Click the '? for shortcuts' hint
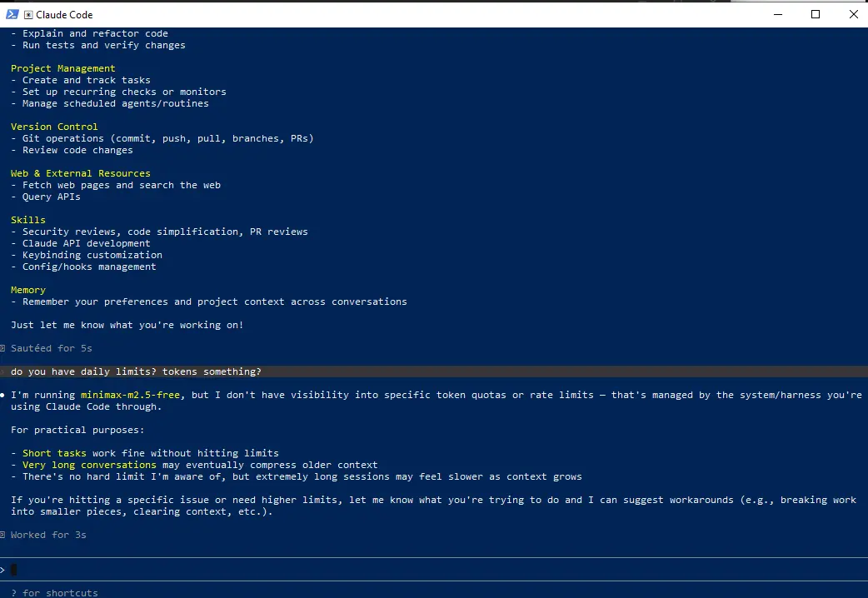868x598 pixels. 54,592
